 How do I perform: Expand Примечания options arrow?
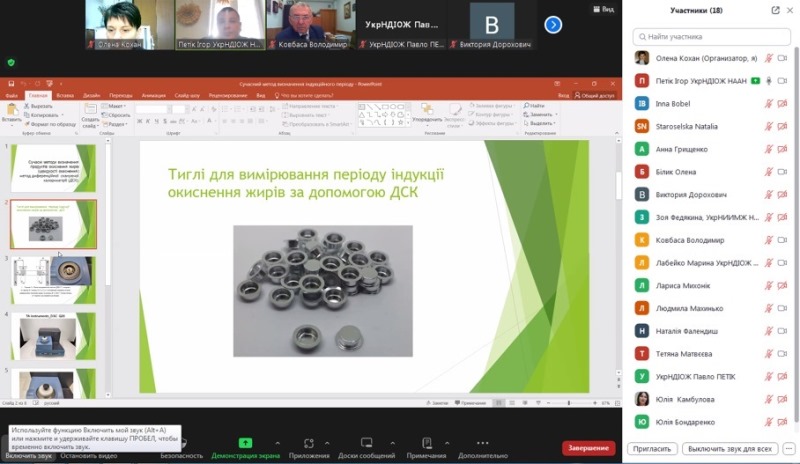[447, 443]
